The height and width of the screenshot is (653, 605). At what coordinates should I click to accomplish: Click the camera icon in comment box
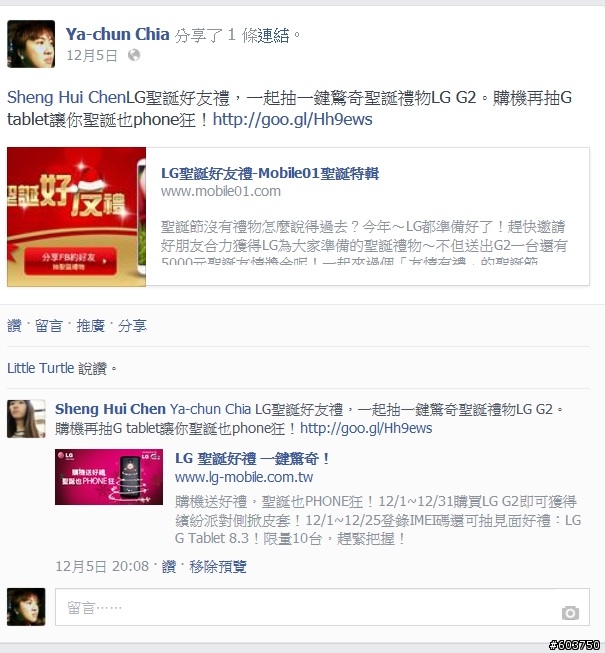[570, 613]
